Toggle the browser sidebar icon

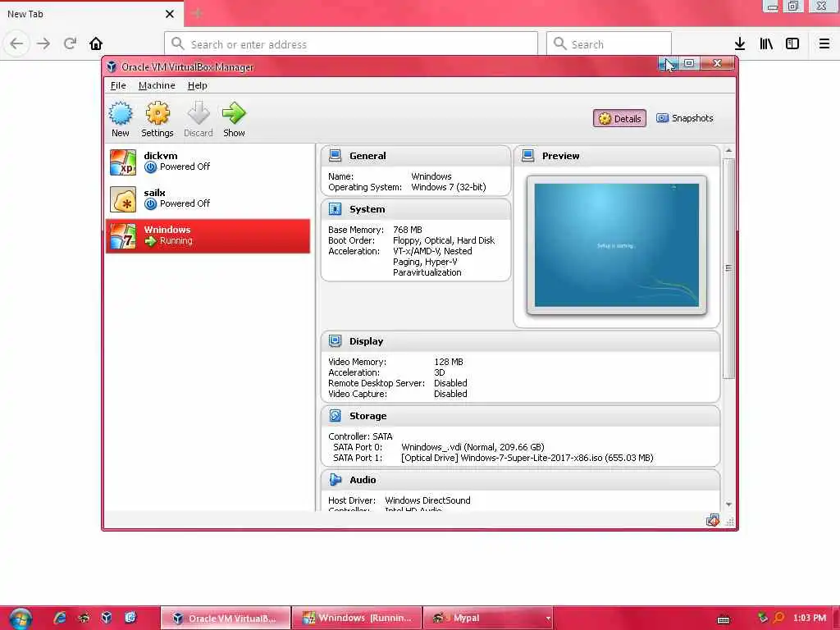(792, 43)
